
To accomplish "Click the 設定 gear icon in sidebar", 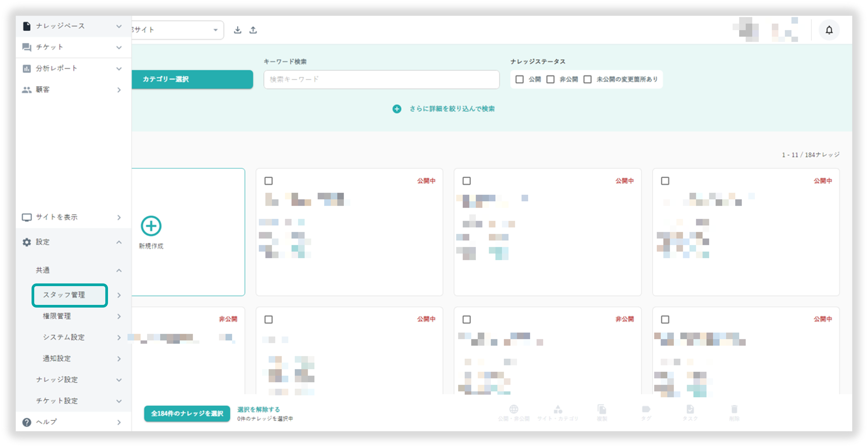I will coord(27,242).
